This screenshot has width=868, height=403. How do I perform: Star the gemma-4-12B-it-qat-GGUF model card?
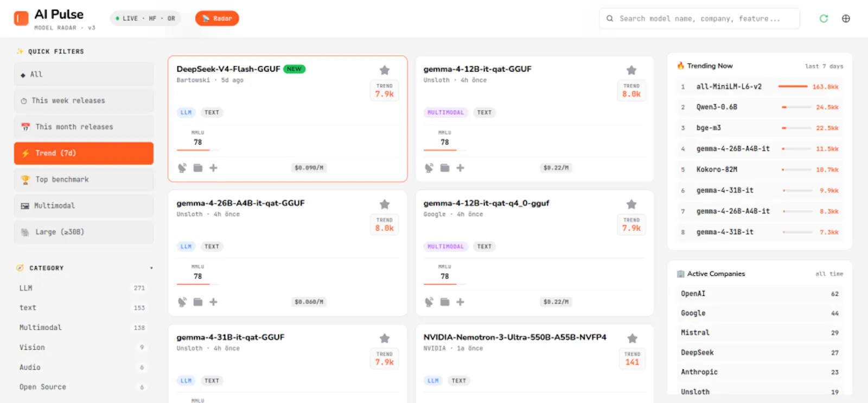[x=631, y=70]
